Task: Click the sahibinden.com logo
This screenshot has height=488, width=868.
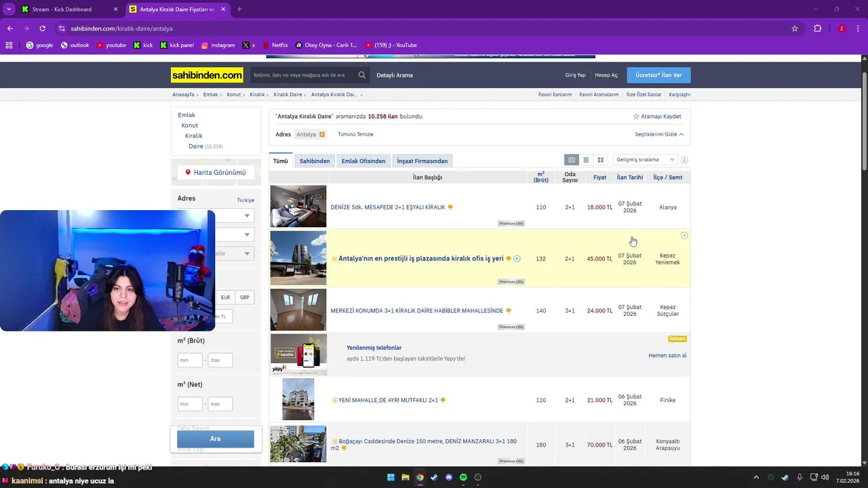Action: [x=207, y=75]
